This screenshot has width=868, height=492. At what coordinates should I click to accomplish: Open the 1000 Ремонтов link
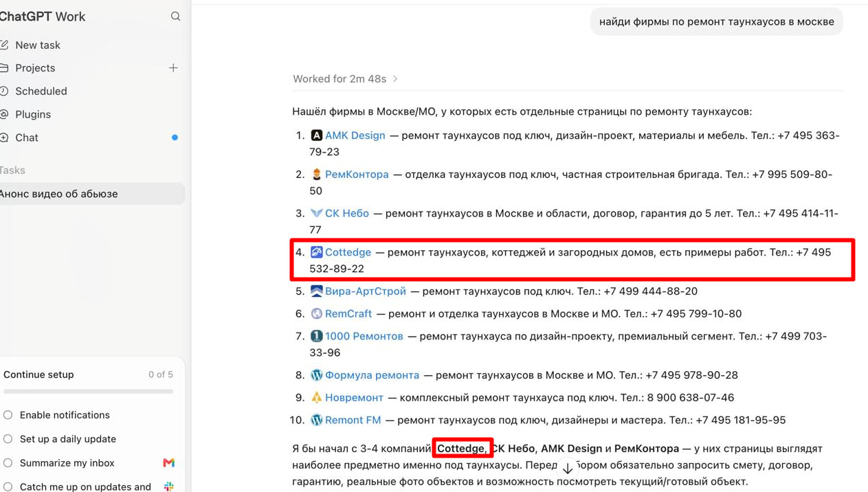click(364, 336)
